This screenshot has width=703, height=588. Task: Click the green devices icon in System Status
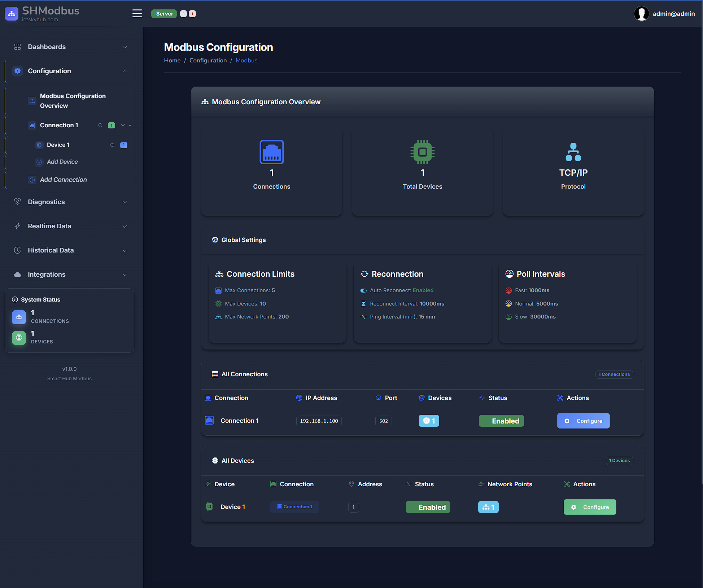coord(19,338)
